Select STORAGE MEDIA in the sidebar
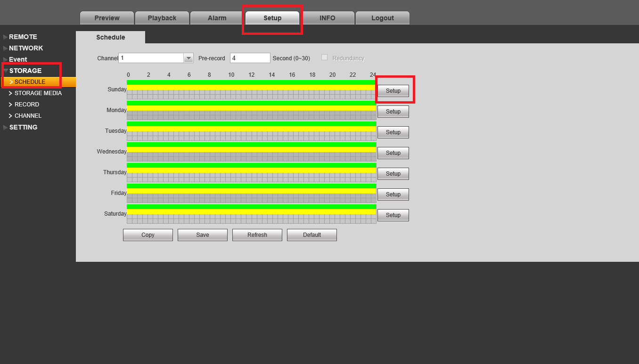639x364 pixels. [x=38, y=93]
